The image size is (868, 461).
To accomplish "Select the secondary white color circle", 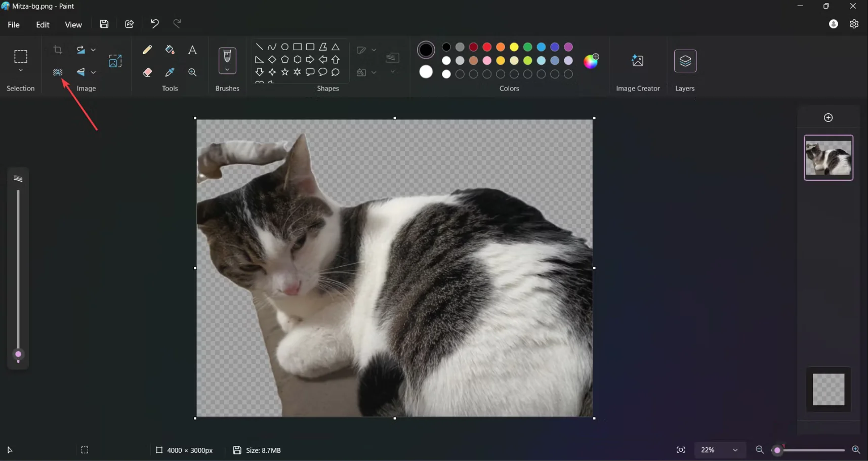I will 426,72.
